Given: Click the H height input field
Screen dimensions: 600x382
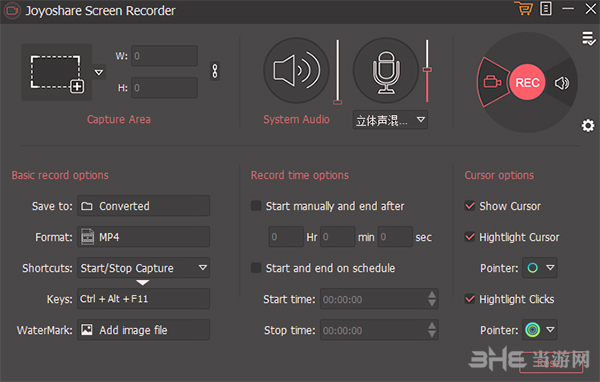Looking at the screenshot, I should tap(164, 88).
